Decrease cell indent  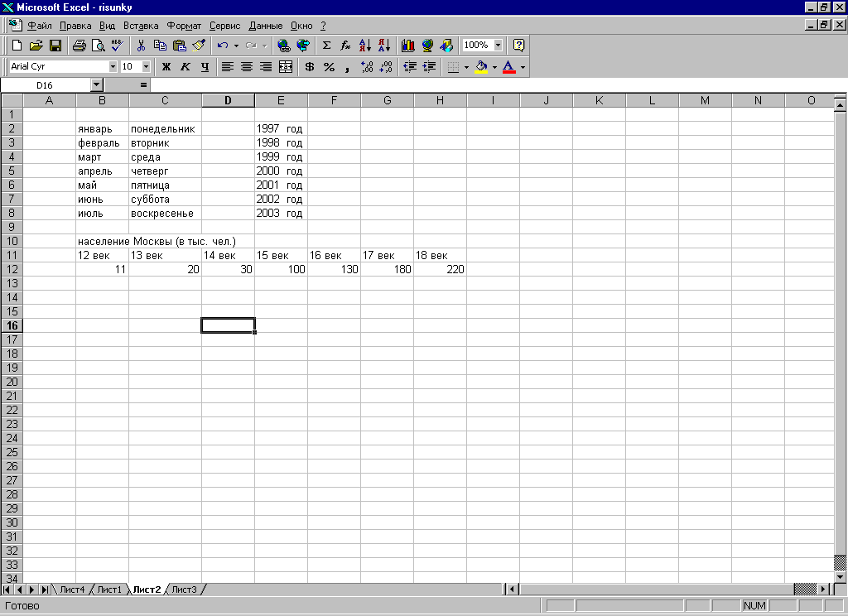pos(410,67)
